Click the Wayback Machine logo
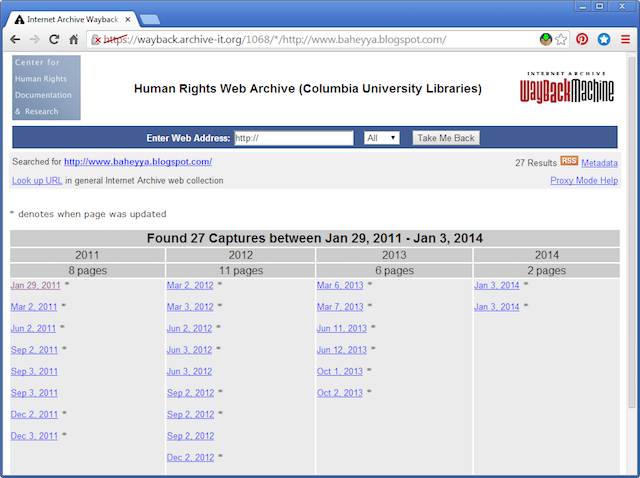This screenshot has width=640, height=478. tap(568, 88)
